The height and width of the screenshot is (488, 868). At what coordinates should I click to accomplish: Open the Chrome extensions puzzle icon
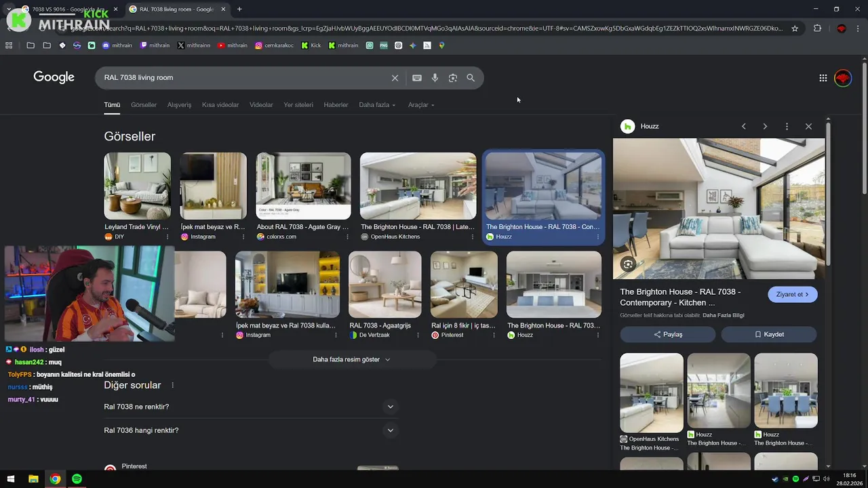(817, 28)
